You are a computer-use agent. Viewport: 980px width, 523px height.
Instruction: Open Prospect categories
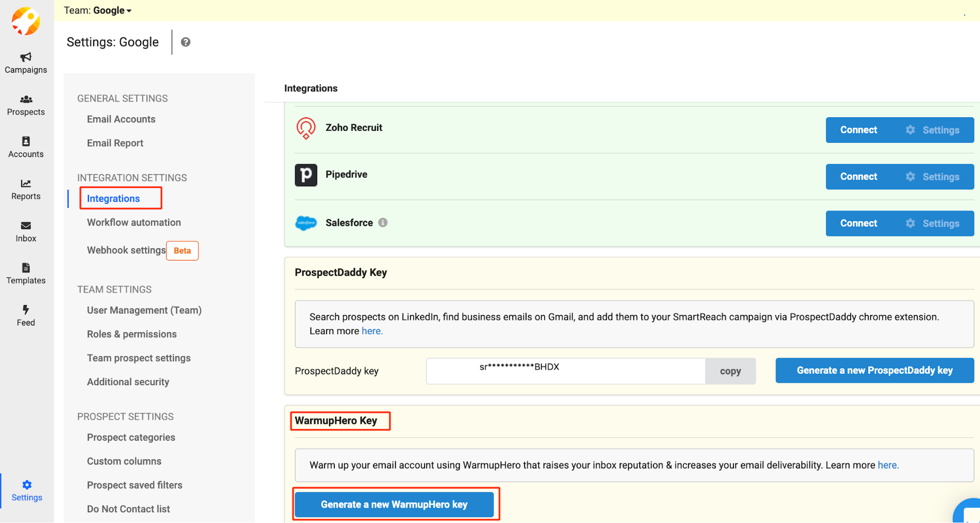[x=131, y=438]
